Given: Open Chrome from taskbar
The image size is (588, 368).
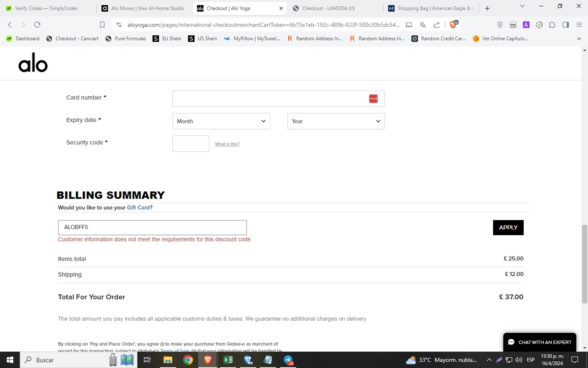Looking at the screenshot, I should tap(188, 360).
